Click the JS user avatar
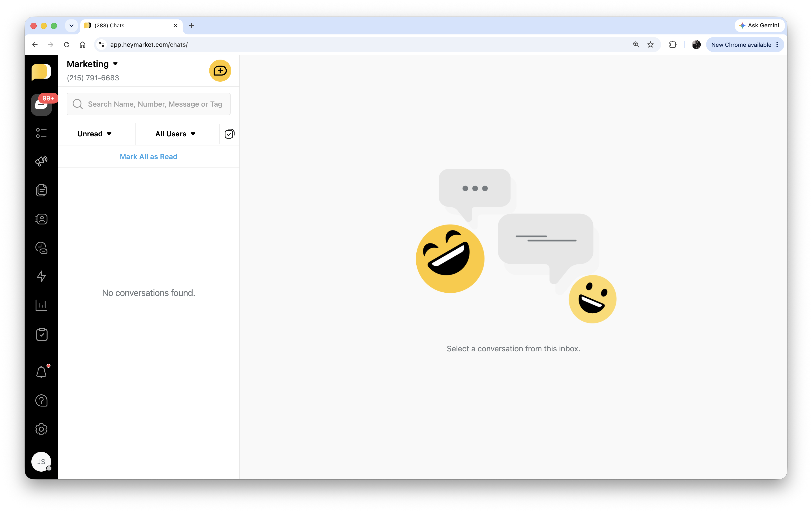The image size is (812, 512). tap(41, 461)
